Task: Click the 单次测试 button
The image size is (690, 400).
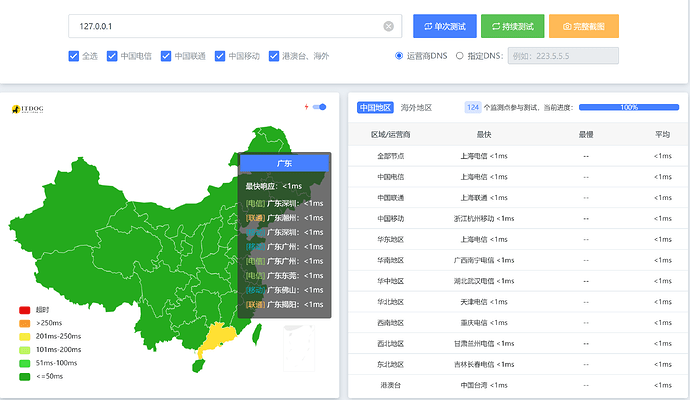Action: (445, 26)
